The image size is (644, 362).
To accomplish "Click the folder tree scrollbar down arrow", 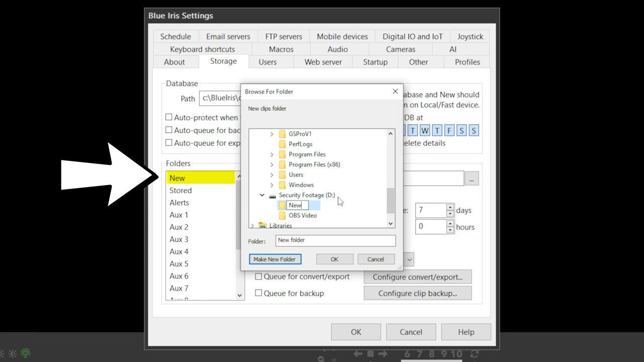I will pyautogui.click(x=390, y=223).
